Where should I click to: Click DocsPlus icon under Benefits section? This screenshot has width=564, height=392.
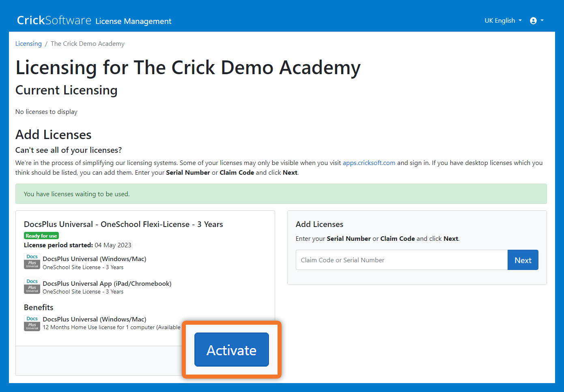coord(32,323)
